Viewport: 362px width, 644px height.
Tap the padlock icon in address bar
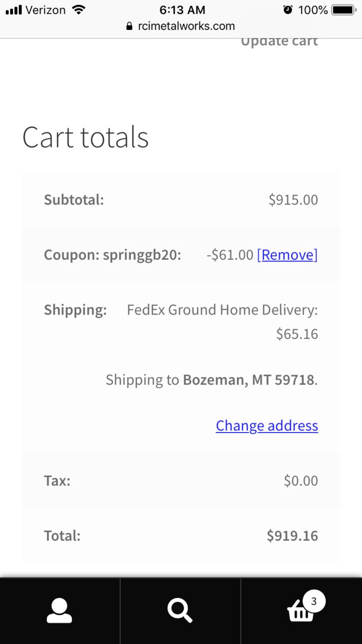(129, 26)
